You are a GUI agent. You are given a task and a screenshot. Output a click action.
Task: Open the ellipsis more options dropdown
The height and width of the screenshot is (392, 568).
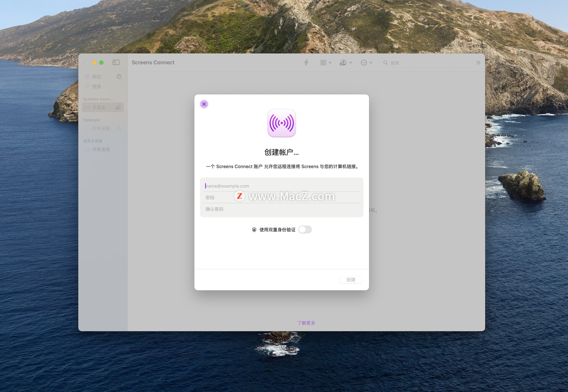point(366,63)
